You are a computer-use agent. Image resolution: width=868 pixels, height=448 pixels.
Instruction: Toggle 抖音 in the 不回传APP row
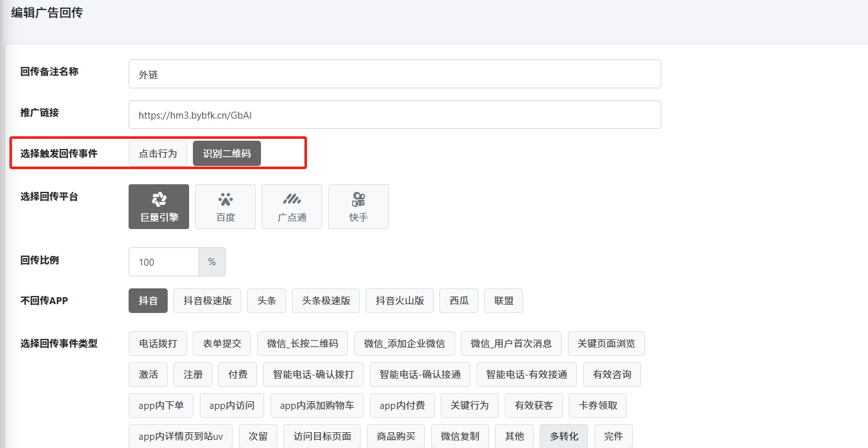pos(148,300)
